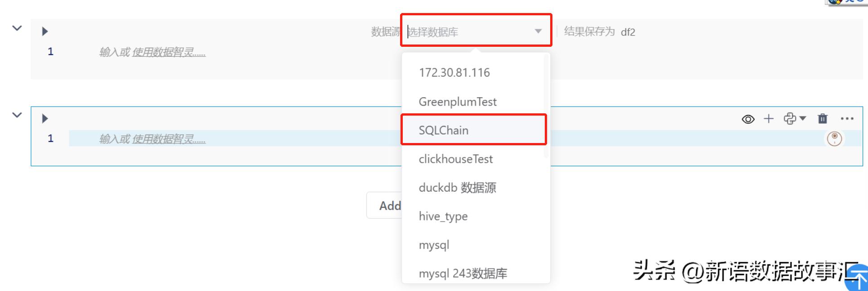Screen dimensions: 868x291
Task: Click the first cell's code input line
Action: pyautogui.click(x=225, y=52)
